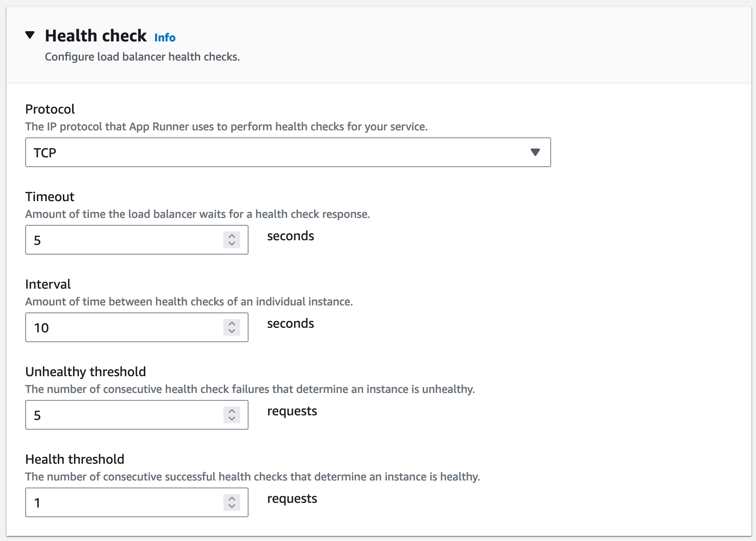Decrease the Unhealthy threshold value
The width and height of the screenshot is (756, 541).
point(231,419)
